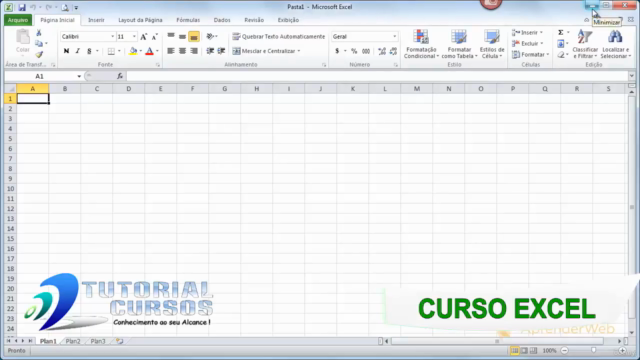Open the fill color dropdown arrow
Image resolution: width=640 pixels, height=360 pixels.
tap(141, 51)
